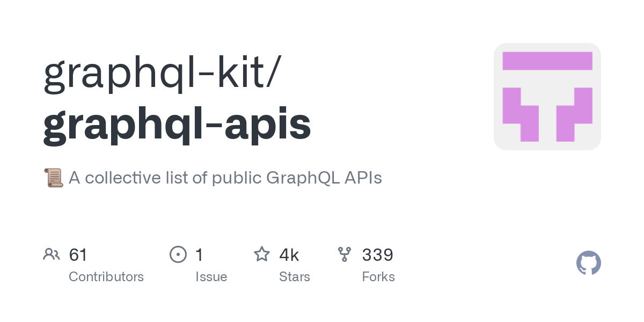Click the Forks label

pos(378,277)
